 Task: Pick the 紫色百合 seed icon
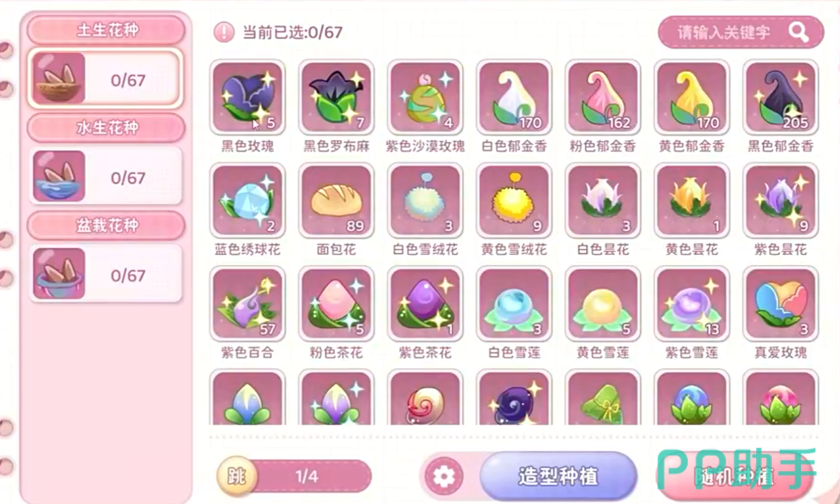pos(247,304)
